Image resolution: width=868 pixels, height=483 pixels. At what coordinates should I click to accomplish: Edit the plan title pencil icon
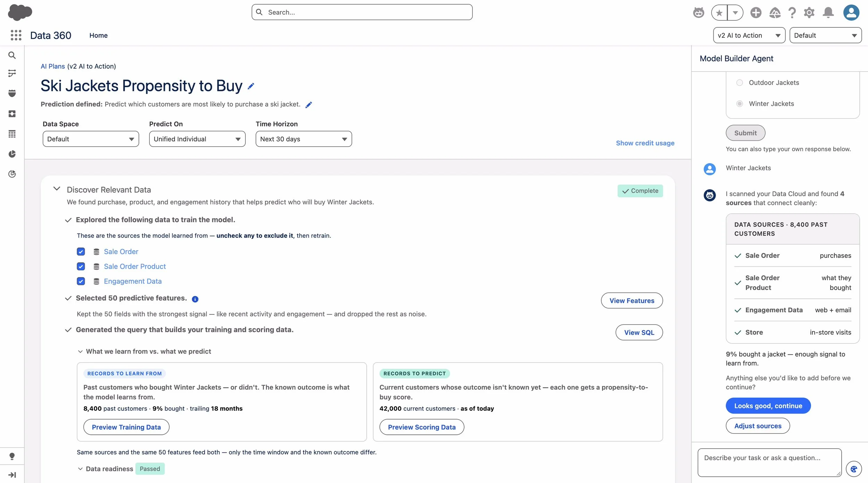(x=251, y=86)
